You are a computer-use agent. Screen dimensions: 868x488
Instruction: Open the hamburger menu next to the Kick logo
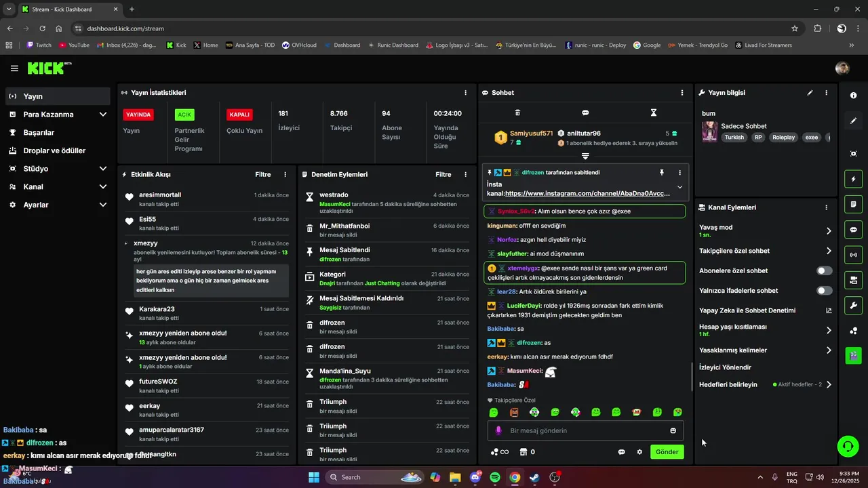(x=14, y=68)
